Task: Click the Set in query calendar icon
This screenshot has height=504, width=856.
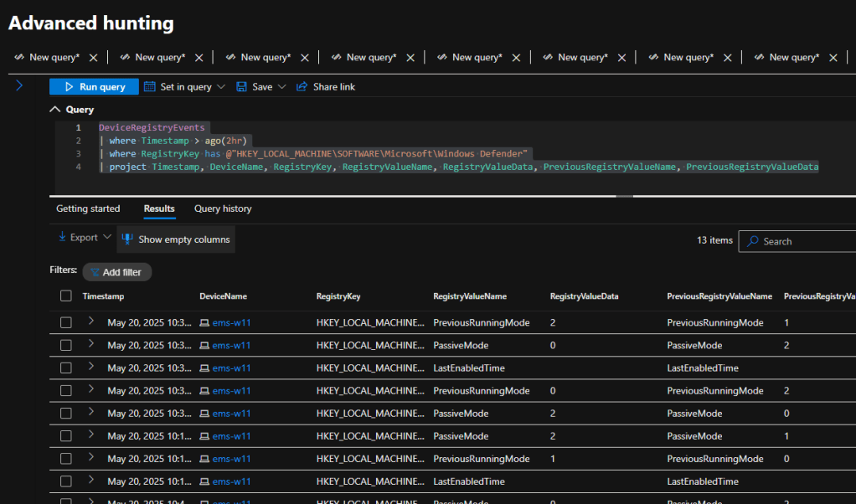Action: point(150,87)
